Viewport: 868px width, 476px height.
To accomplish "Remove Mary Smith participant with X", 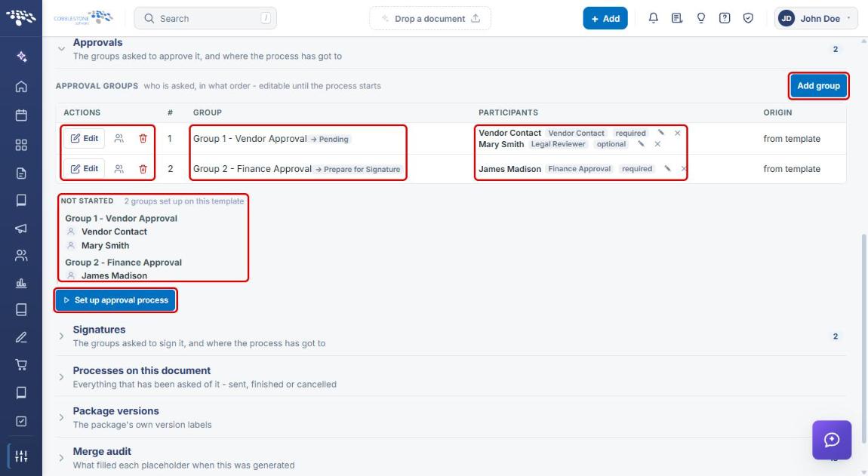I will [x=657, y=144].
